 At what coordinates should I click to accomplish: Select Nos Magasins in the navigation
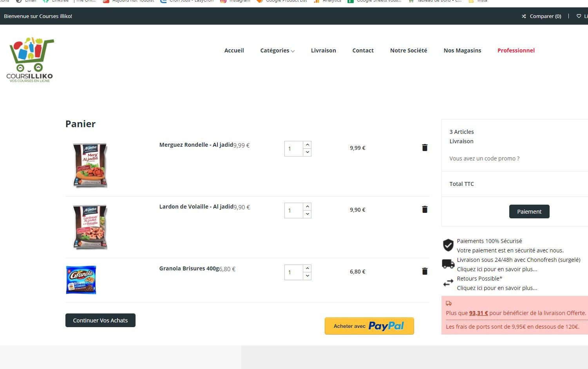pos(462,50)
